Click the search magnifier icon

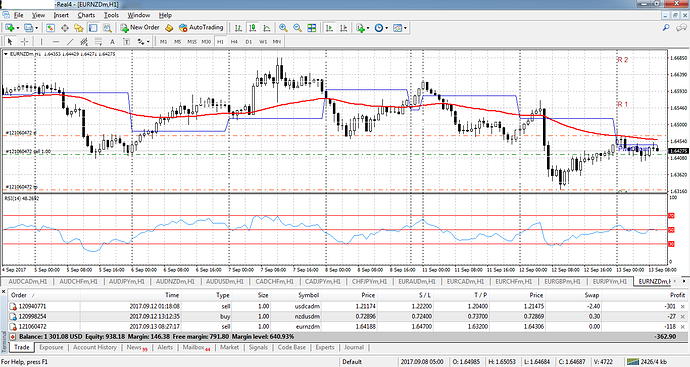[x=666, y=28]
